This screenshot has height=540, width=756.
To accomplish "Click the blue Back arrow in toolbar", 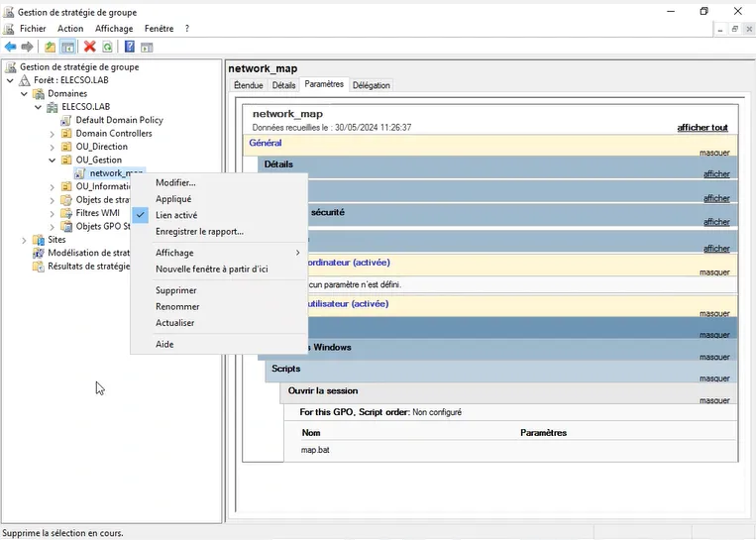I will coord(10,47).
